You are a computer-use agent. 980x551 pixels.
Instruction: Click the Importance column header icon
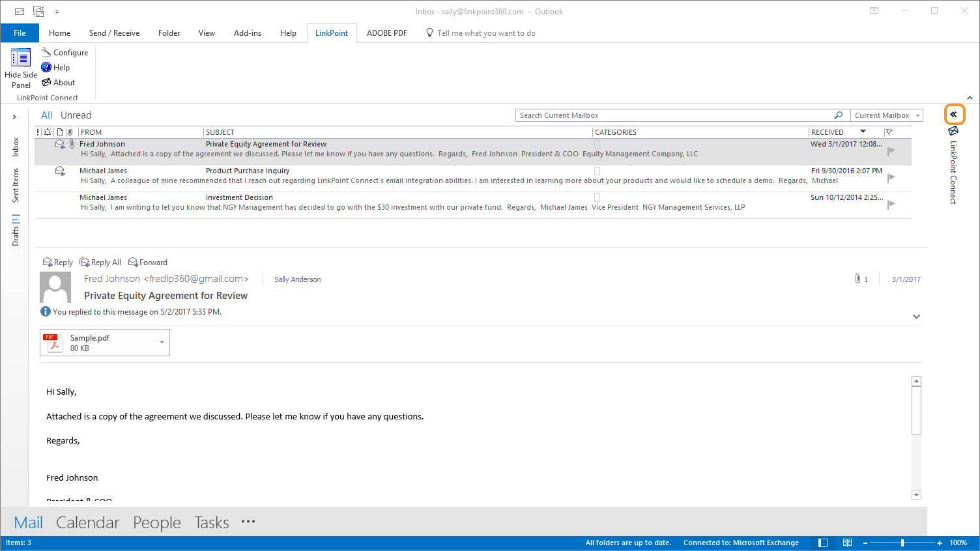pos(38,132)
